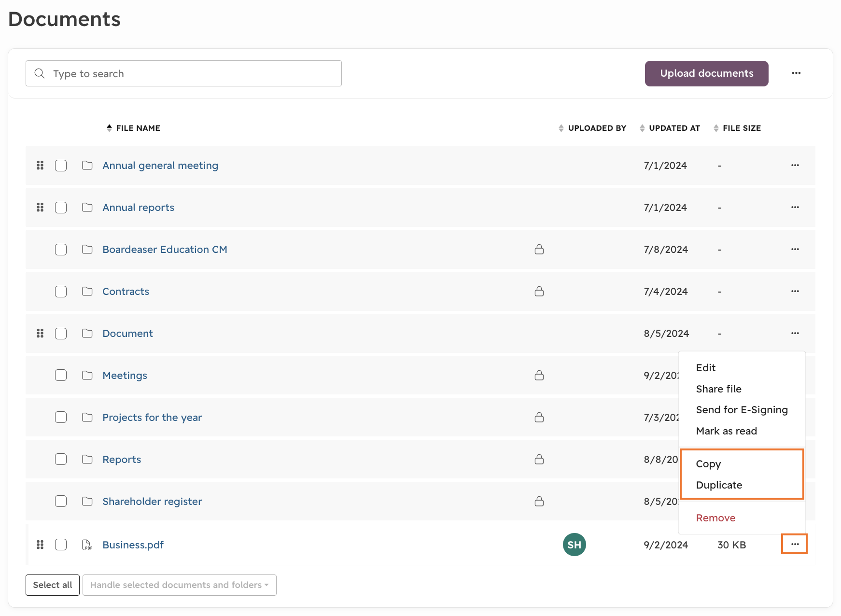Image resolution: width=841 pixels, height=616 pixels.
Task: Click the 7/4/2024 updated date
Action: coord(666,292)
